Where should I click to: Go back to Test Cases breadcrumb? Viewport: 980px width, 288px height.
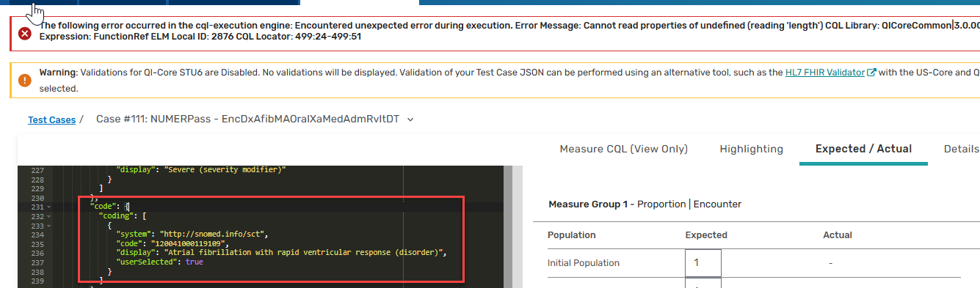(52, 119)
